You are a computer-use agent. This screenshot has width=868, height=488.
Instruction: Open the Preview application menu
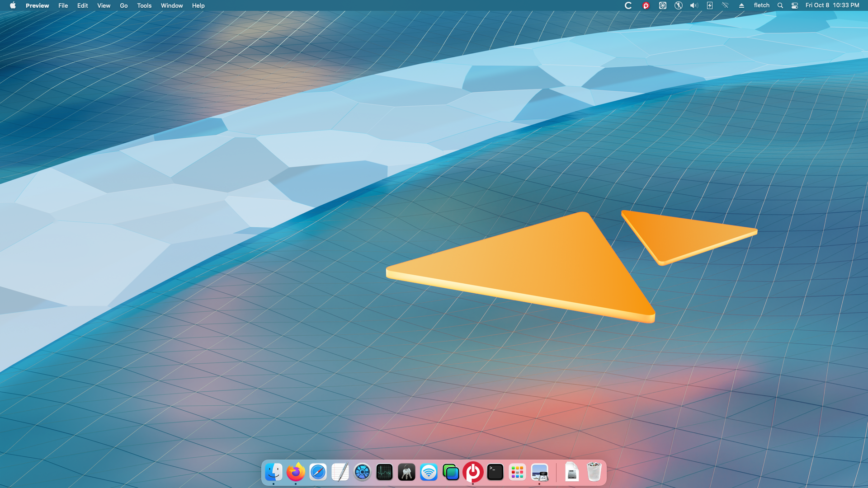pyautogui.click(x=37, y=5)
